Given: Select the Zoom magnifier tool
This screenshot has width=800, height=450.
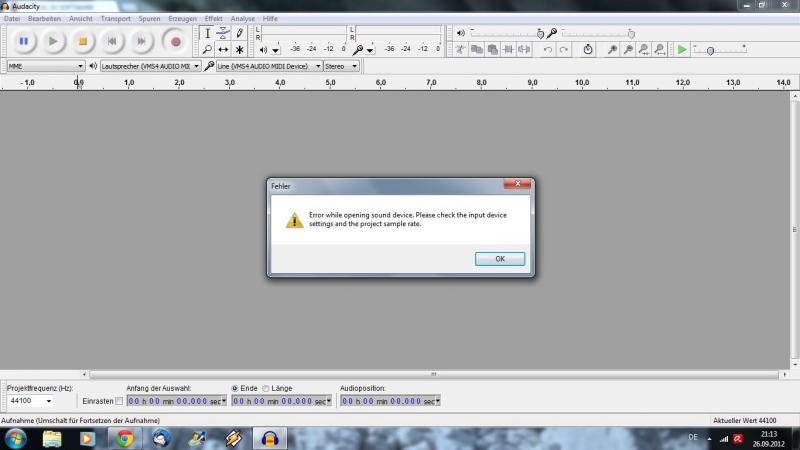Looking at the screenshot, I should (207, 49).
